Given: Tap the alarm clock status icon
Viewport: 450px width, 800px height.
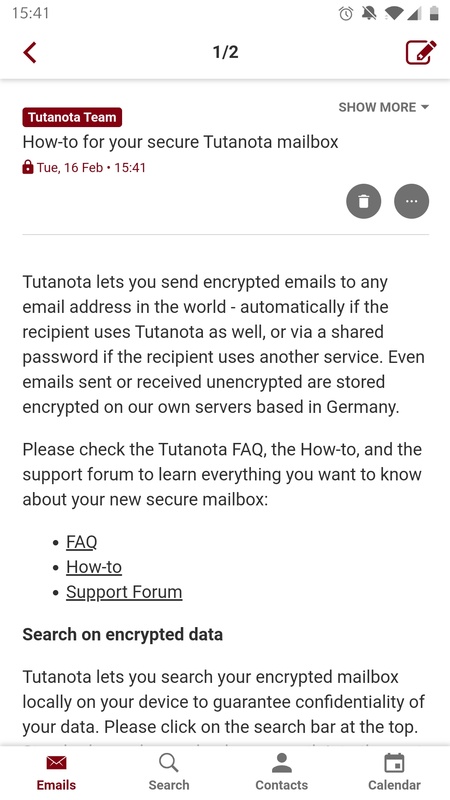Looking at the screenshot, I should click(x=346, y=14).
